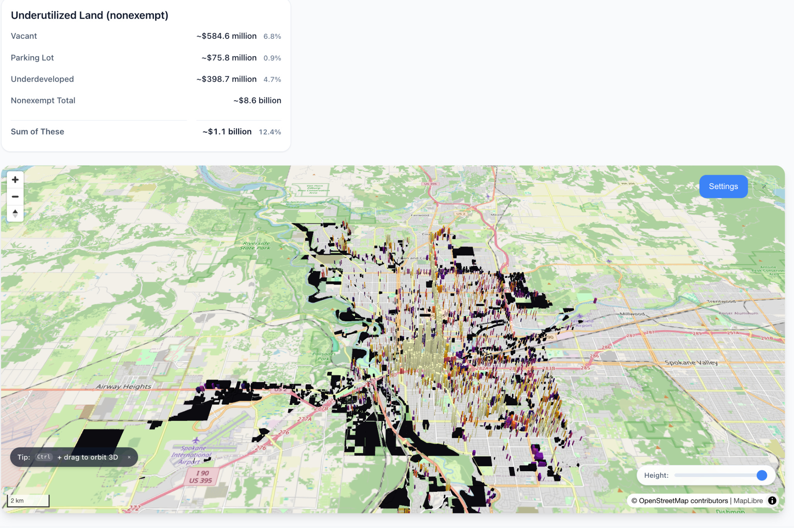Open the OpenStreetMap contributors link
This screenshot has height=532, width=794.
683,501
